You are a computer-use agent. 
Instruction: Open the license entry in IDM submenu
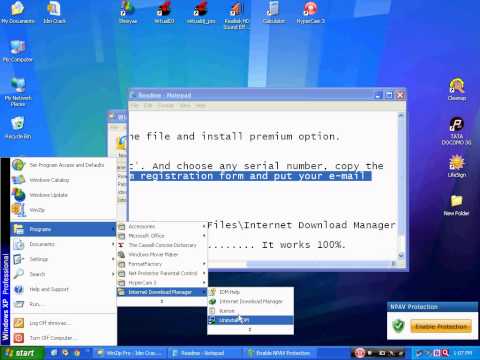click(x=250, y=311)
